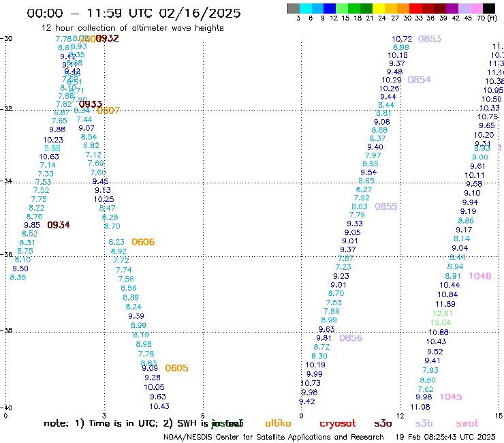Screen dimensions: 504x443
Task: Click the s3a time stamp '0934'
Action: pyautogui.click(x=59, y=225)
